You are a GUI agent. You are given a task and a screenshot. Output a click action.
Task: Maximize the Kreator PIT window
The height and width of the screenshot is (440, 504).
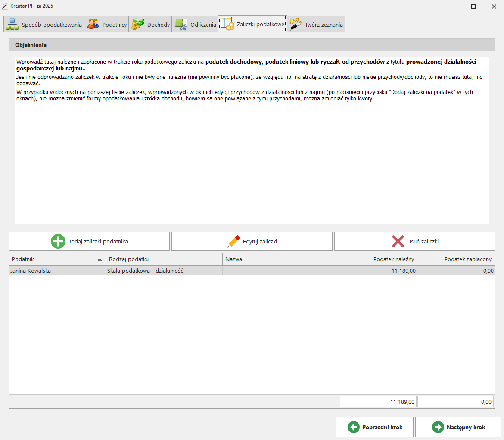[473, 6]
